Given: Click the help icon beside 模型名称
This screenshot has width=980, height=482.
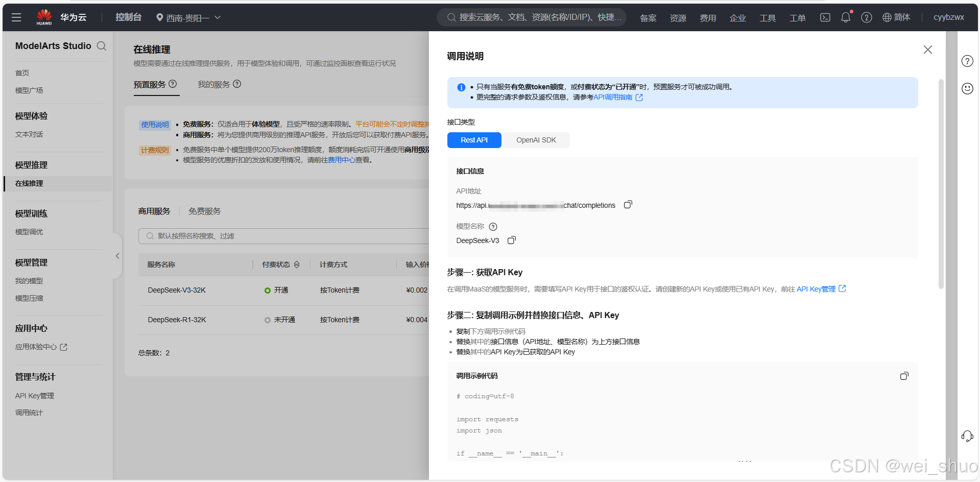Looking at the screenshot, I should point(493,227).
